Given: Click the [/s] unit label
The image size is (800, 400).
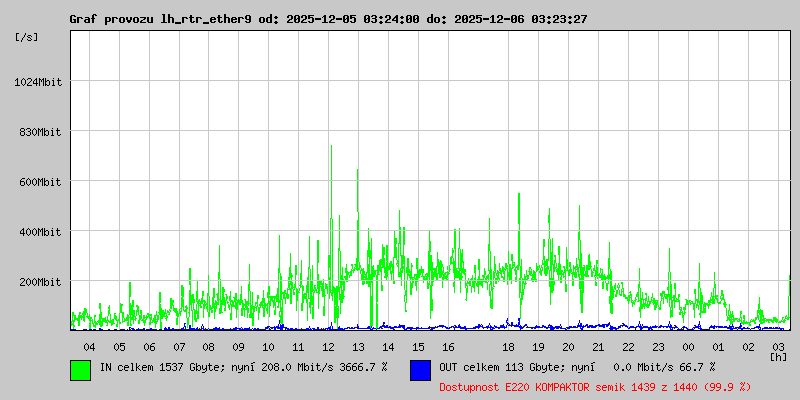Looking at the screenshot, I should [27, 37].
